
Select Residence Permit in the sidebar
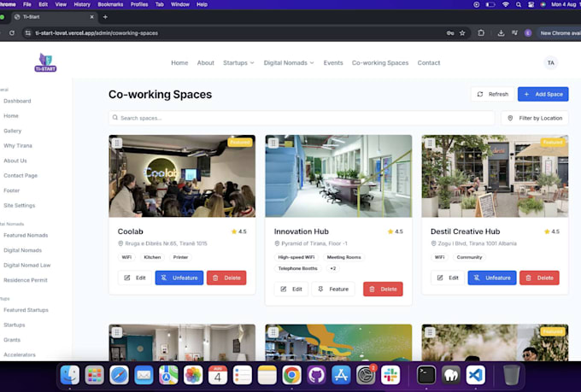coord(26,280)
